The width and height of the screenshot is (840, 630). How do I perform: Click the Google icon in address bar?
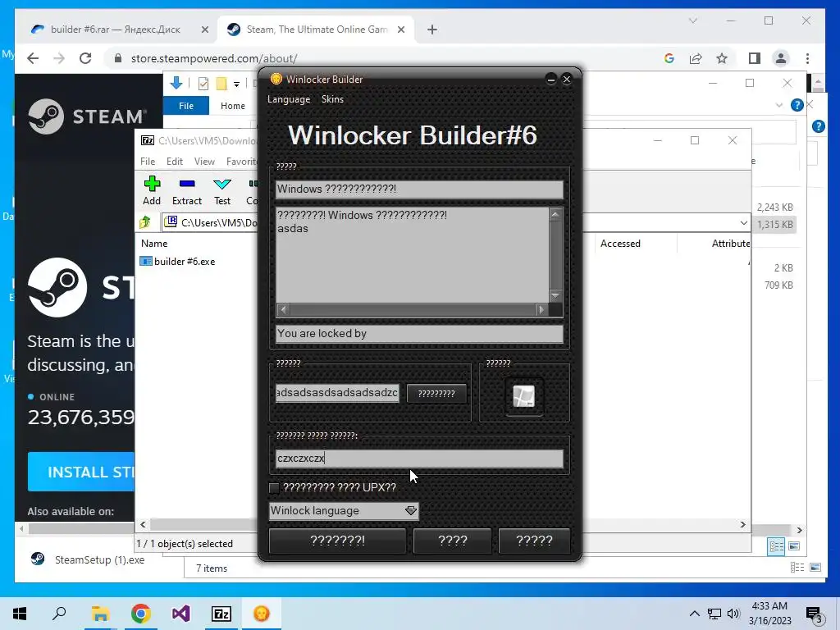[x=669, y=58]
